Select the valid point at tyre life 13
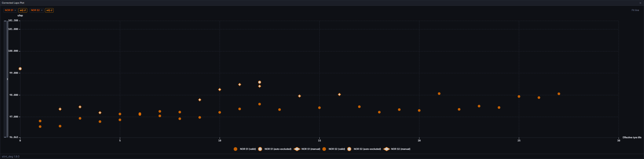 pos(280,110)
